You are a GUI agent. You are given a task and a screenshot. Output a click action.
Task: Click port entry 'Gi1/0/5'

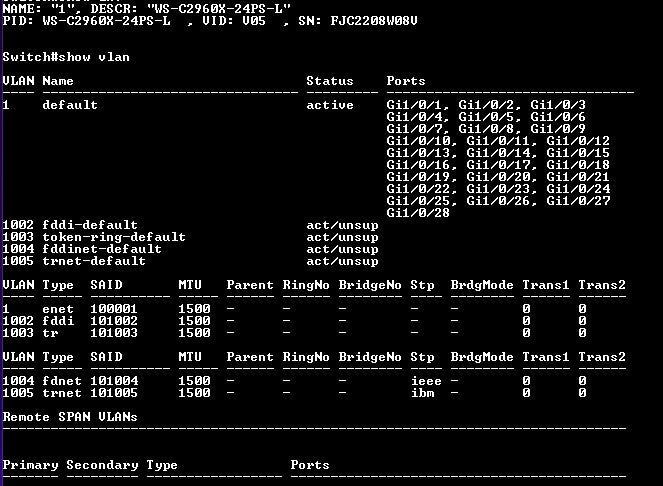[486, 117]
